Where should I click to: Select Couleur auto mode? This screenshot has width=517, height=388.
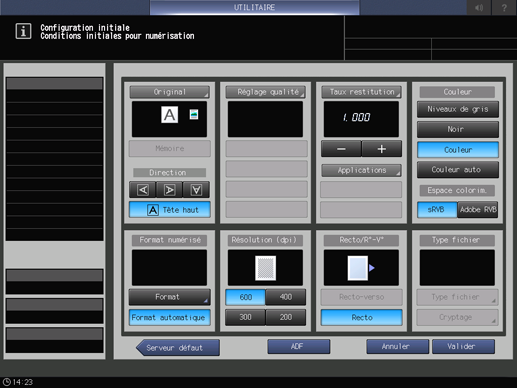(458, 170)
